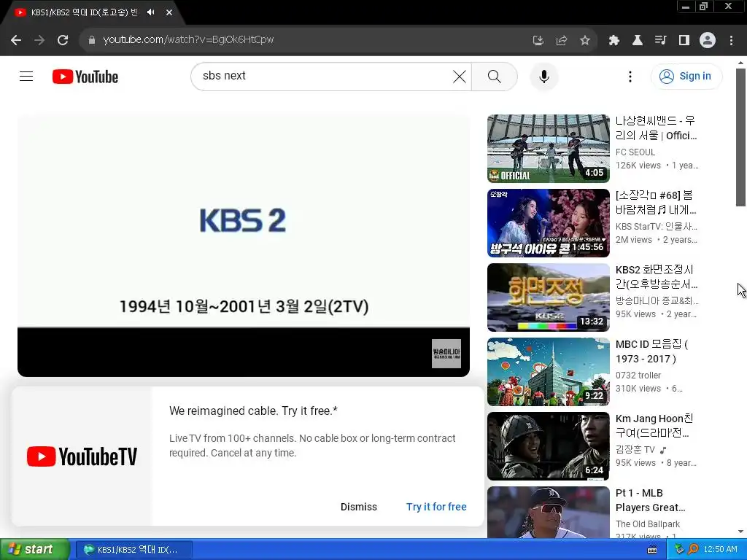Image resolution: width=747 pixels, height=560 pixels.
Task: Open the Pt 1 - MLB Players thumbnail
Action: [x=549, y=513]
